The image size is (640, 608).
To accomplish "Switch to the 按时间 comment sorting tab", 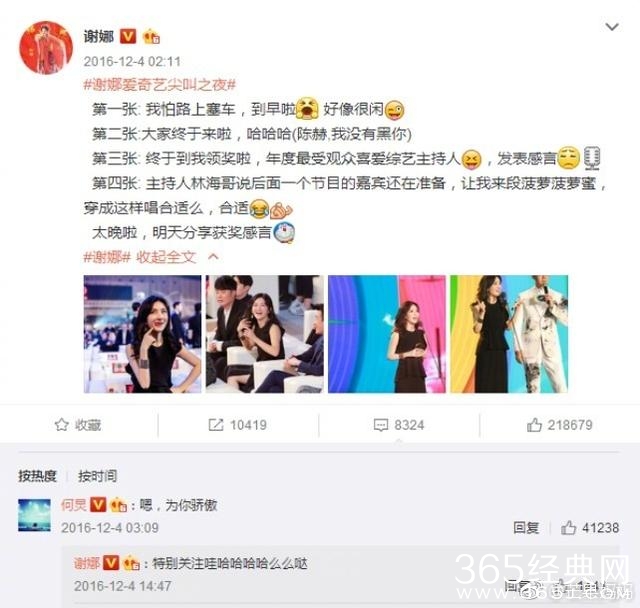I will coord(98,476).
